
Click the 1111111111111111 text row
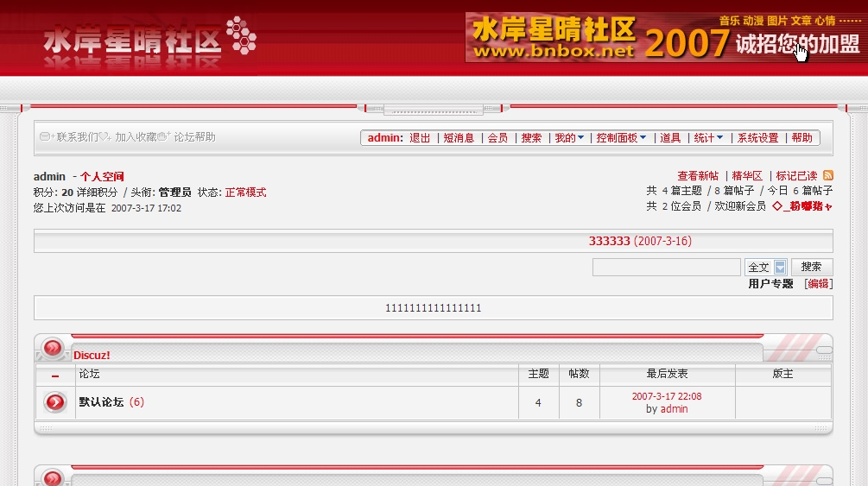pyautogui.click(x=434, y=308)
